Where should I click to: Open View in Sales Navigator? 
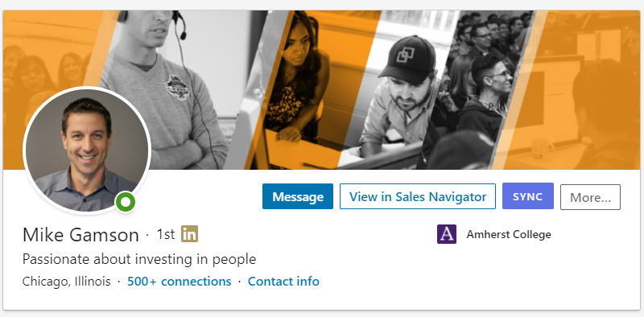[x=418, y=196]
